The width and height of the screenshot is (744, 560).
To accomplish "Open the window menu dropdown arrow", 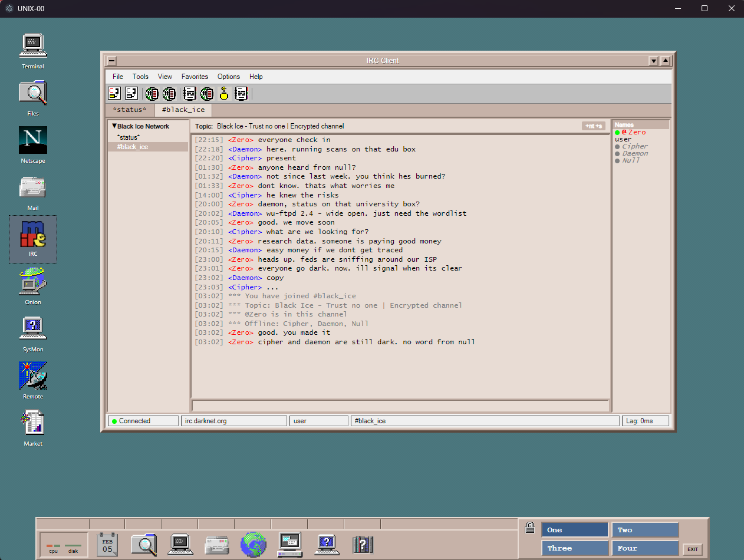I will [x=654, y=60].
